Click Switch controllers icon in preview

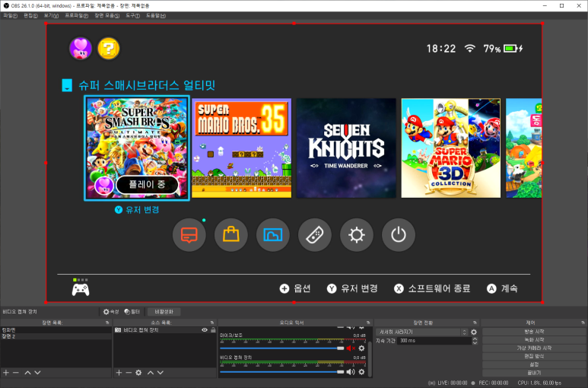tap(315, 235)
